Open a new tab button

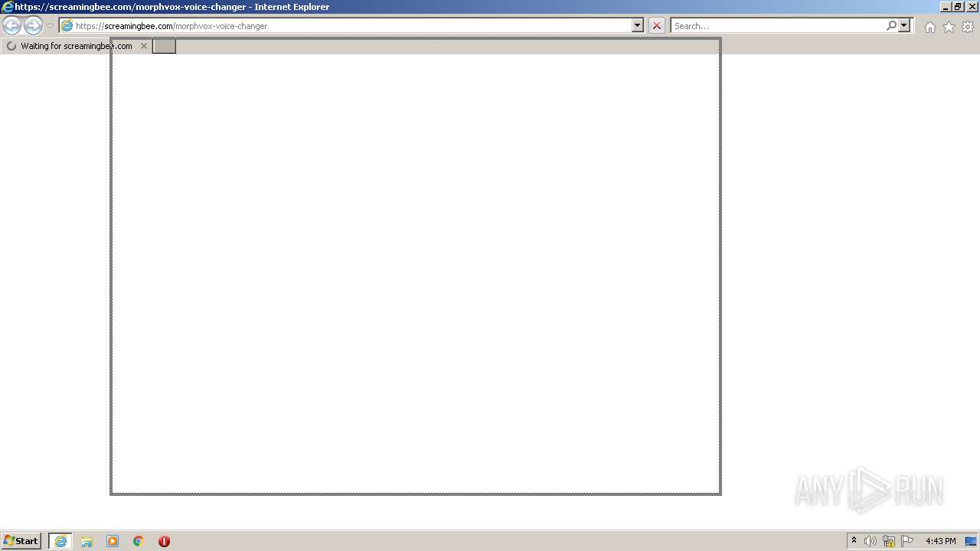pos(164,46)
